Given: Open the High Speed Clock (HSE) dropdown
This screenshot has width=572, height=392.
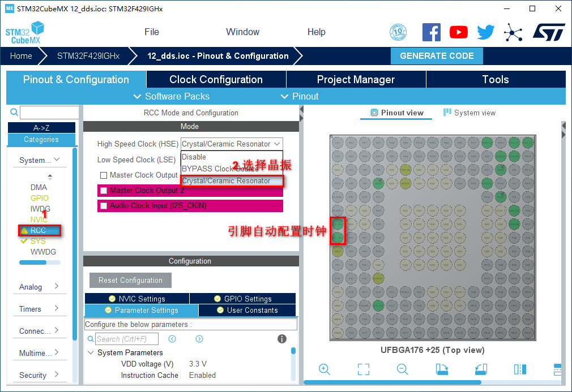Looking at the screenshot, I should click(231, 144).
